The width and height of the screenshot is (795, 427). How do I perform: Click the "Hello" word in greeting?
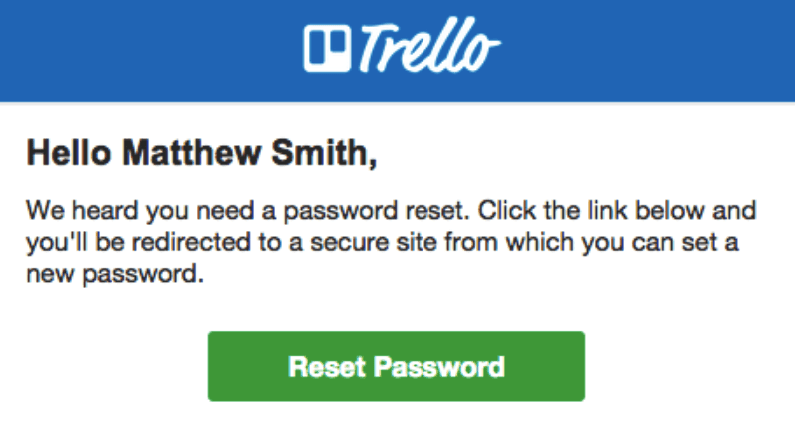[x=69, y=153]
